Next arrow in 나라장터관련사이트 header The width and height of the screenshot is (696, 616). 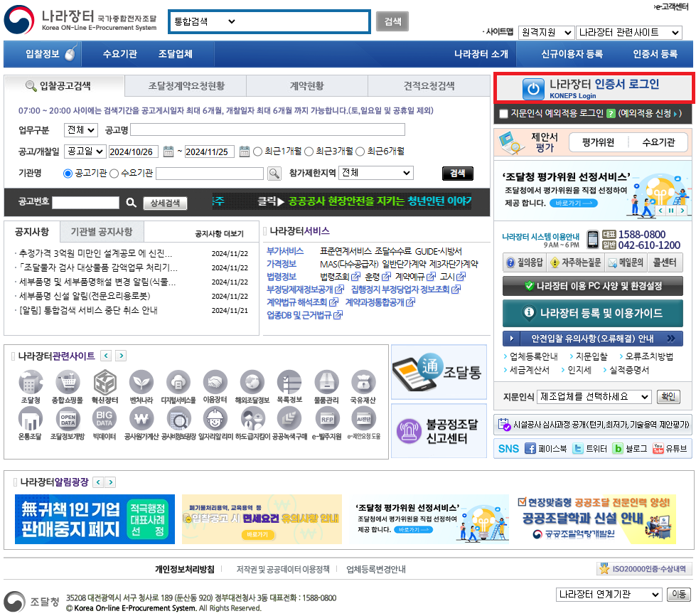tap(121, 356)
